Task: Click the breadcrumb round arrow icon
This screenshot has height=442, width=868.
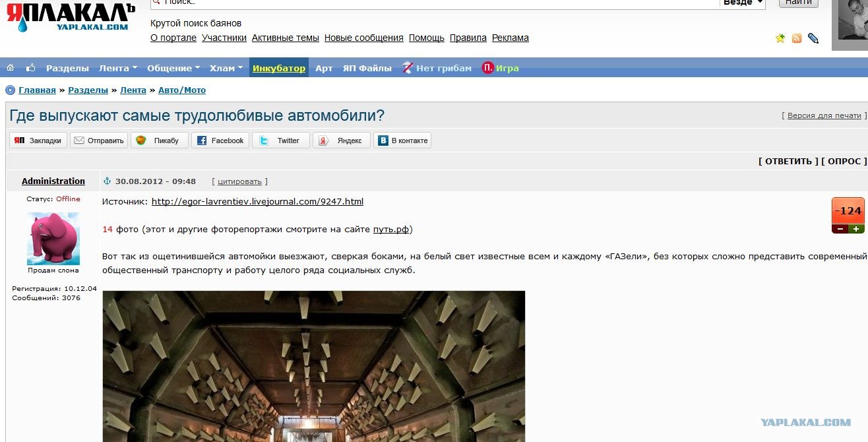Action: [10, 90]
